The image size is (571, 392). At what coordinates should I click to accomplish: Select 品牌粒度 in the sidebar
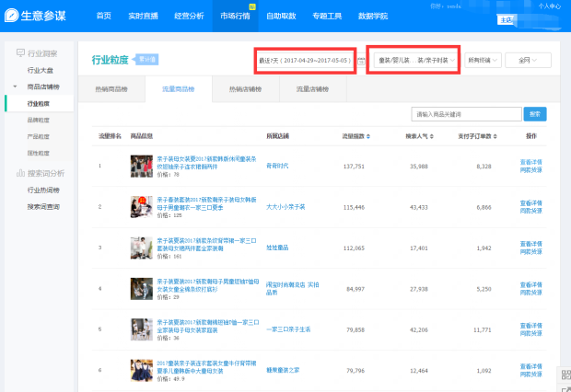click(39, 120)
